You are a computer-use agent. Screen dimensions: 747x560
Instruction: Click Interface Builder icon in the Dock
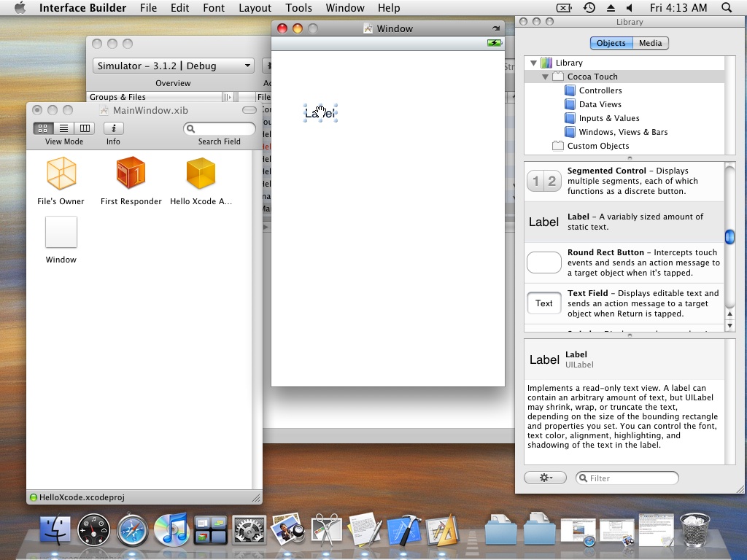coord(443,529)
